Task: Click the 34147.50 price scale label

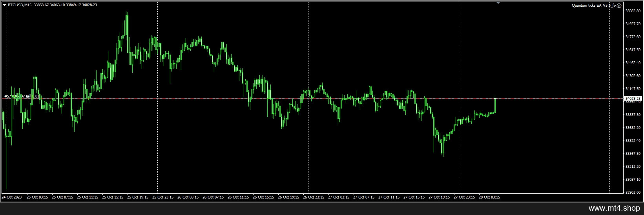Action: click(x=633, y=89)
